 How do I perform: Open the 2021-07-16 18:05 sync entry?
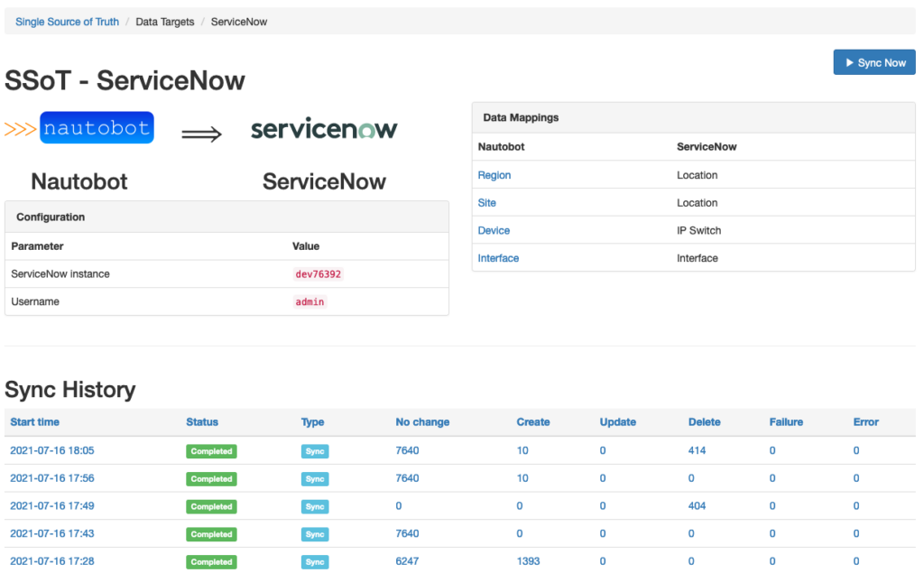[51, 450]
